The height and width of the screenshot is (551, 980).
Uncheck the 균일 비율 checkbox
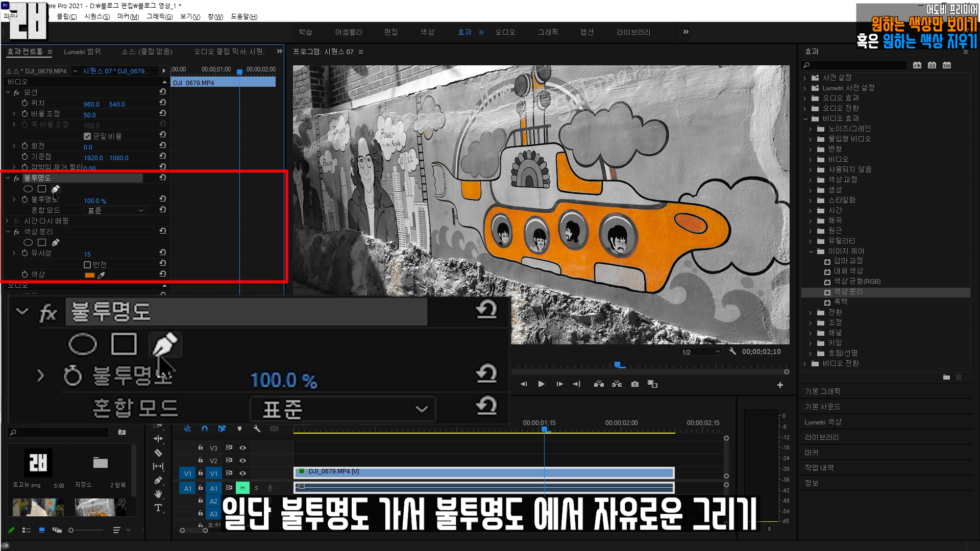point(87,136)
